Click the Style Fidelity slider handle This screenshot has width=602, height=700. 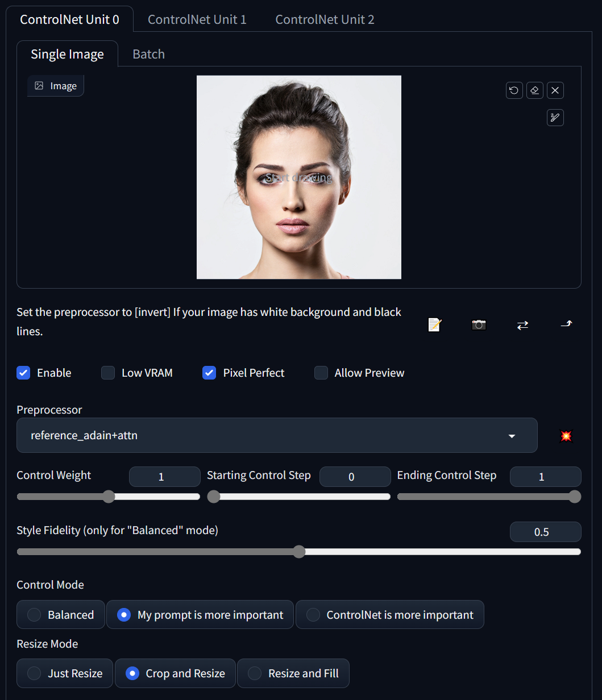point(299,552)
